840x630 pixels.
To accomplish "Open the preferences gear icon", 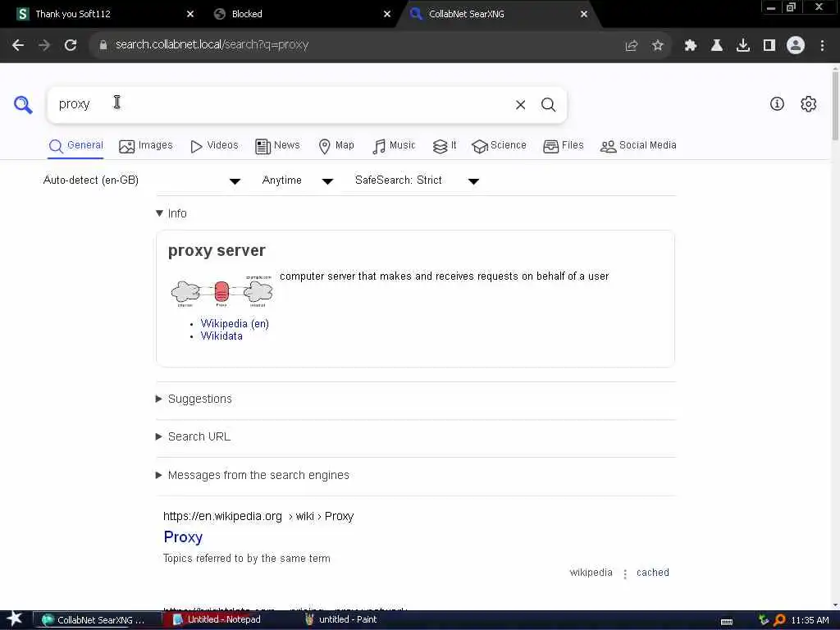I will click(x=808, y=104).
